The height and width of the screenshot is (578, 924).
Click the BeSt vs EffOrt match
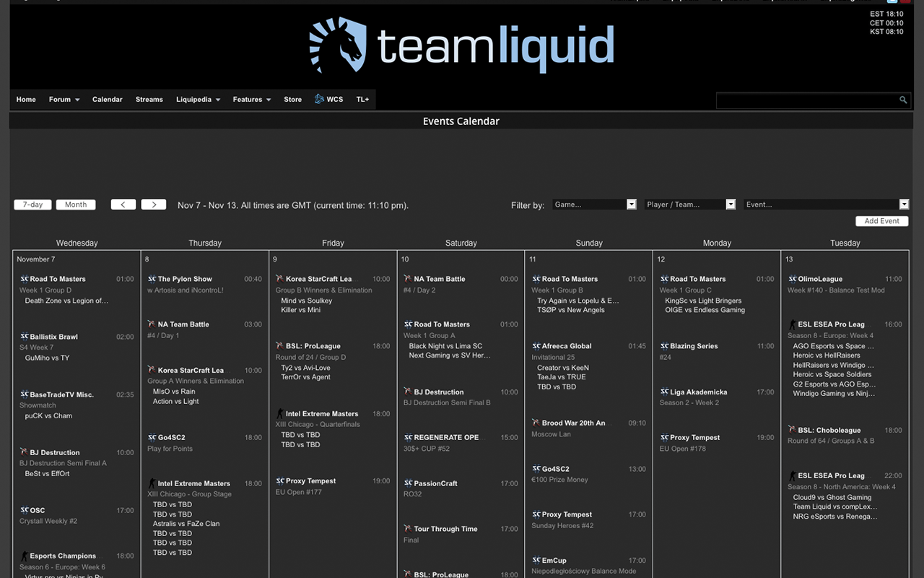pyautogui.click(x=48, y=474)
